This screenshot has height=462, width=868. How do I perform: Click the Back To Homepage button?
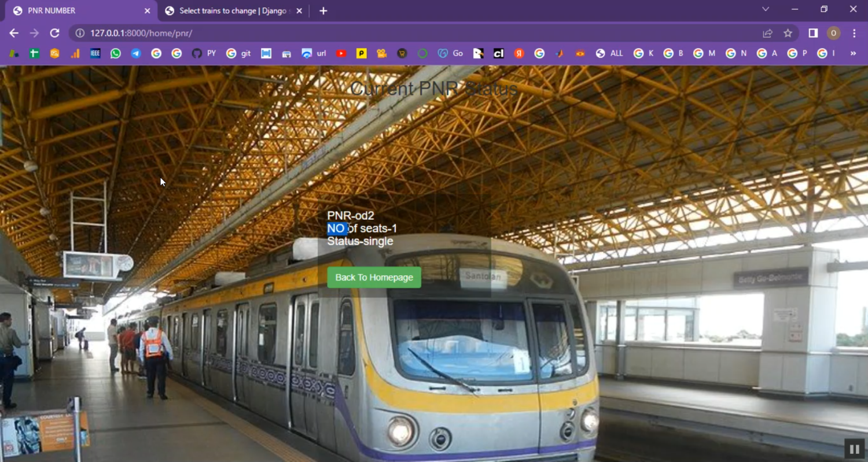coord(374,278)
